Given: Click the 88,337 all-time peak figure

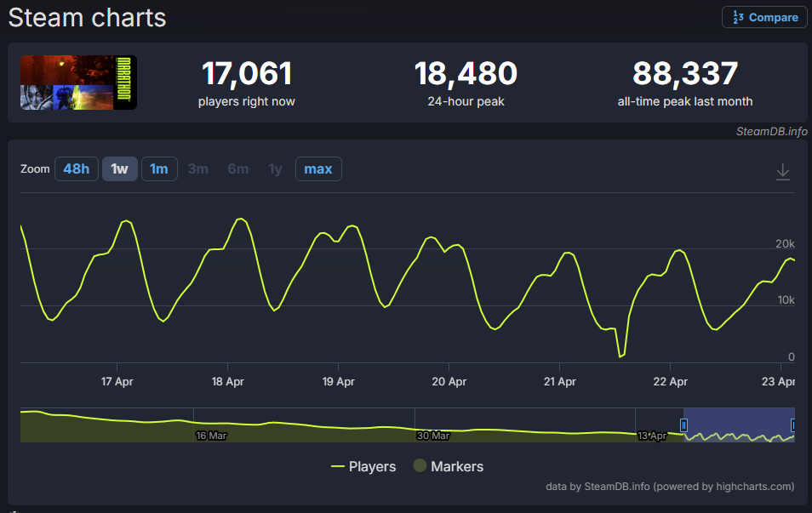Looking at the screenshot, I should (685, 73).
